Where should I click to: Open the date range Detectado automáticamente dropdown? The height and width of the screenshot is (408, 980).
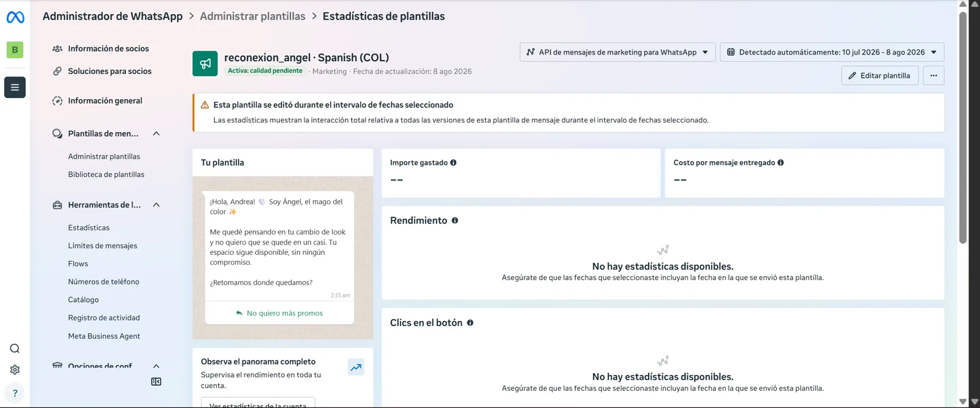pyautogui.click(x=832, y=52)
